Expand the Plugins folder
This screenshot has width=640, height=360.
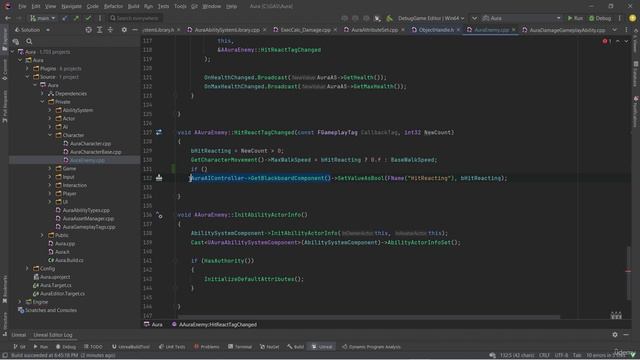pos(27,69)
